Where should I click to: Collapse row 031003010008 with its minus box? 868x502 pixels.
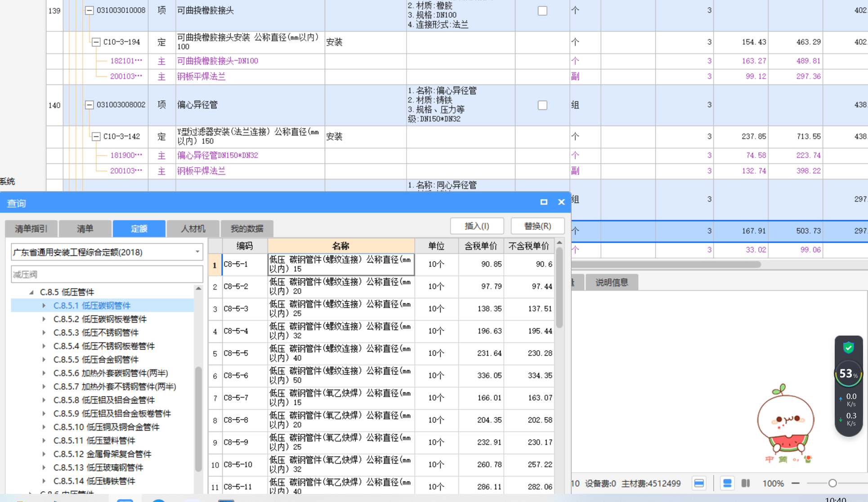(x=89, y=10)
